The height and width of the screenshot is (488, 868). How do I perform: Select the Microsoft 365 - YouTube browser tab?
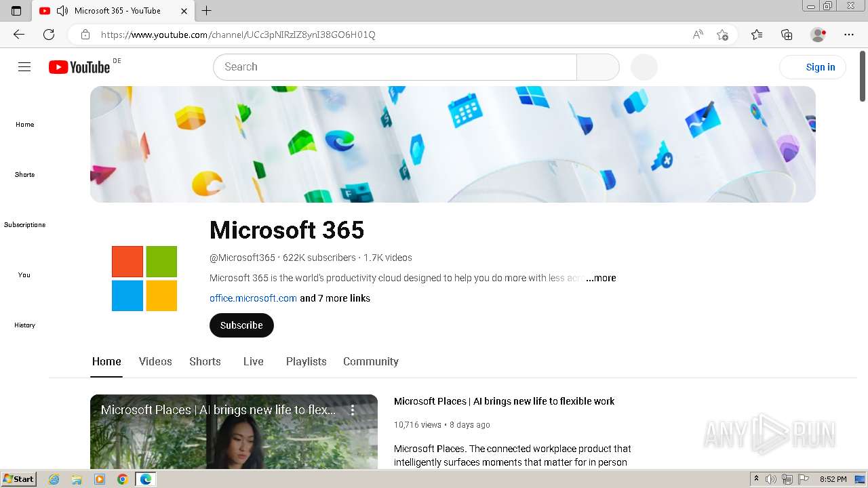pyautogui.click(x=113, y=11)
